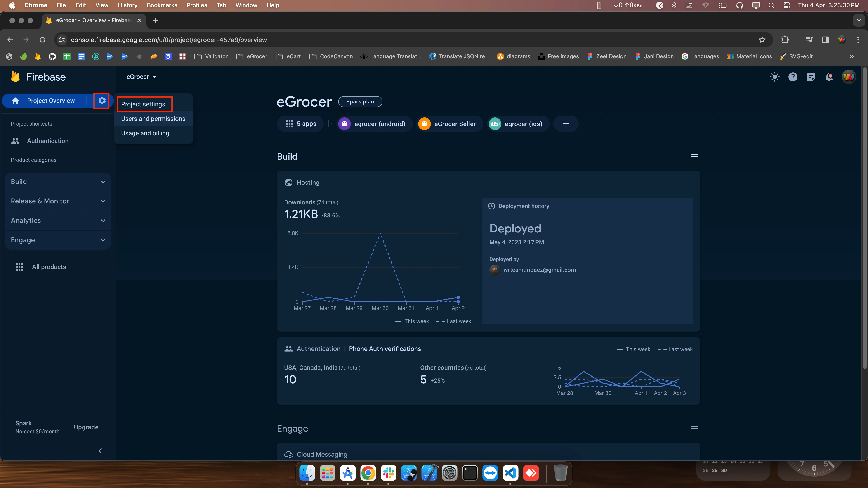
Task: Open a new browser tab
Action: click(155, 21)
